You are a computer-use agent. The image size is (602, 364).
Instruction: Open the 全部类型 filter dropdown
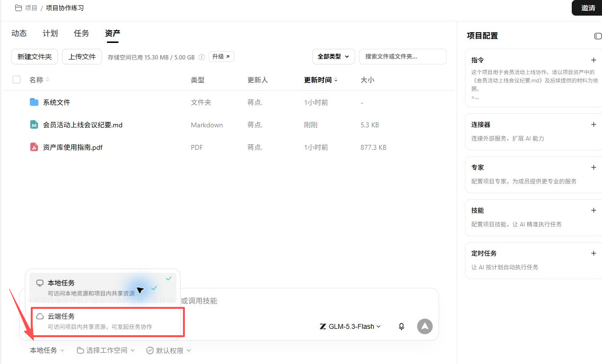[333, 57]
